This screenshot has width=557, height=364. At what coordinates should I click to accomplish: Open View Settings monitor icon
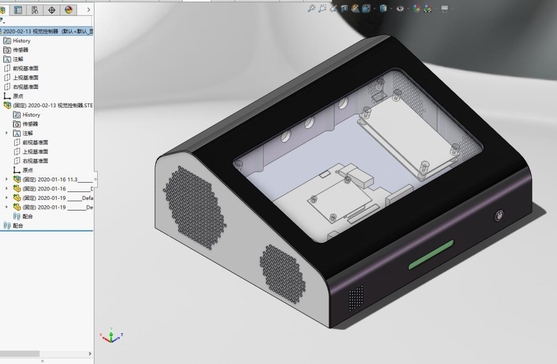coord(444,9)
